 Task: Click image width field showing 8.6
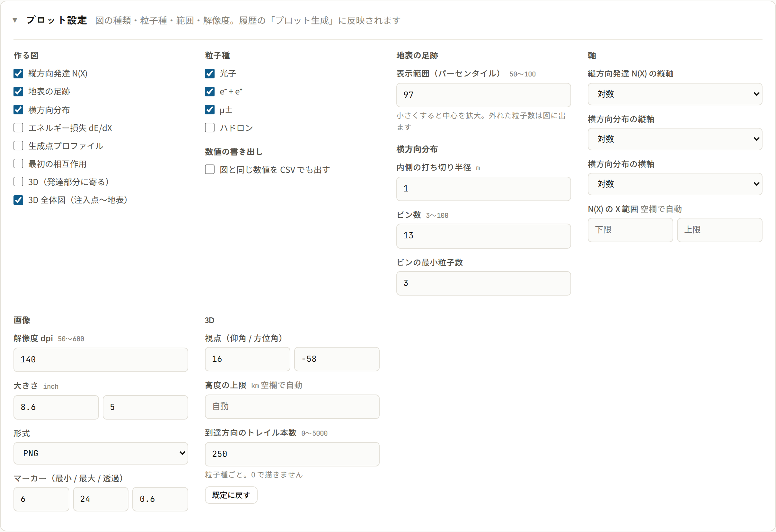tap(56, 407)
